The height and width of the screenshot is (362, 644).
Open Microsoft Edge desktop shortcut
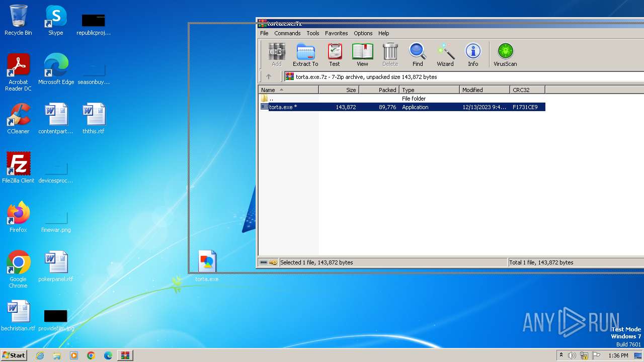pos(56,69)
